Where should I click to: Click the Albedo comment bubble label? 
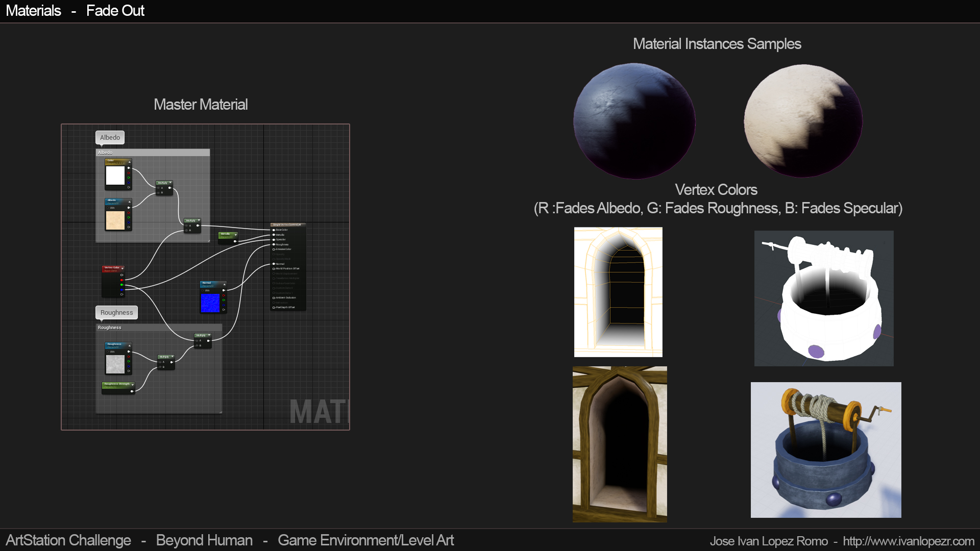[x=110, y=138]
